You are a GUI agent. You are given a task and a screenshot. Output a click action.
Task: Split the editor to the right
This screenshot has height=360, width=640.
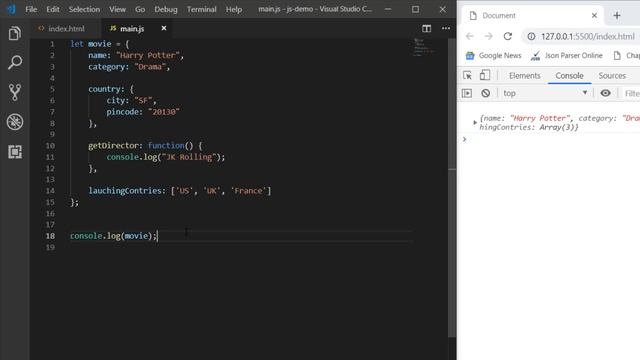tap(426, 28)
